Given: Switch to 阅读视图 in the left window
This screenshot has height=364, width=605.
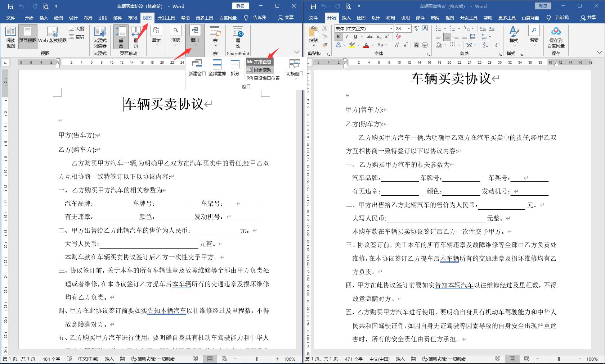Looking at the screenshot, I should [x=10, y=36].
